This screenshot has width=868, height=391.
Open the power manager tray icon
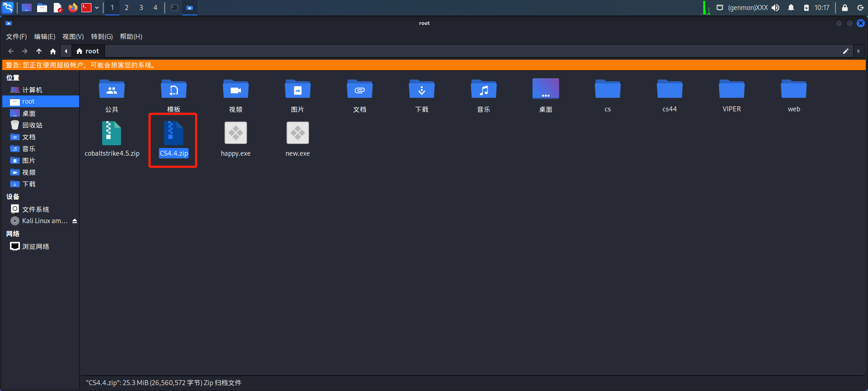806,8
